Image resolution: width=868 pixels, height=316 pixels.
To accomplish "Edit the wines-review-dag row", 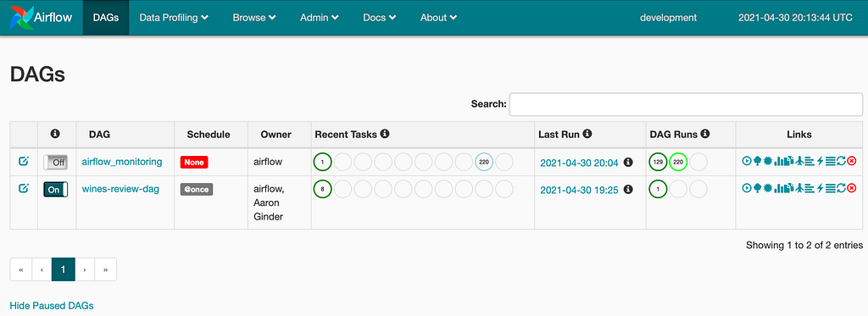I will (23, 188).
